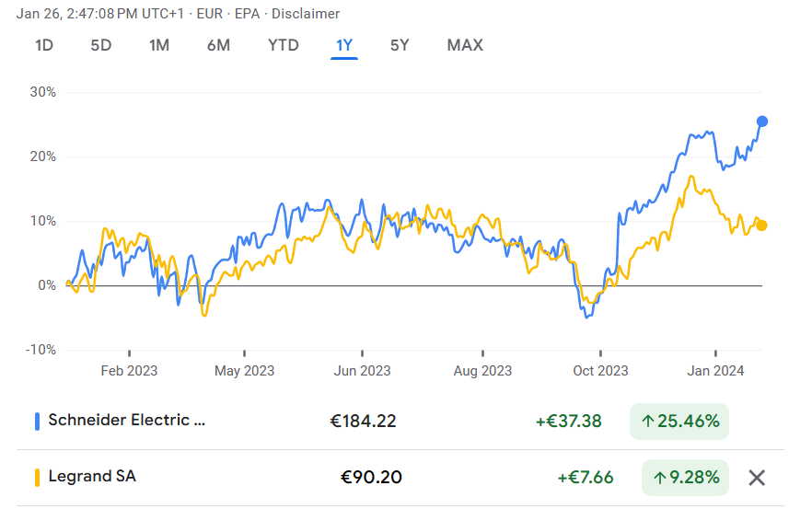Click the yellow Legrand SA color marker
Image resolution: width=812 pixels, height=509 pixels.
coord(37,478)
